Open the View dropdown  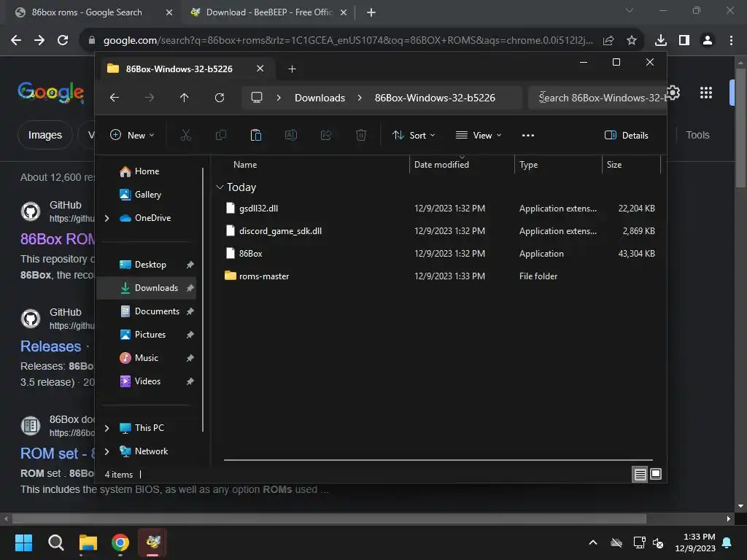[479, 135]
